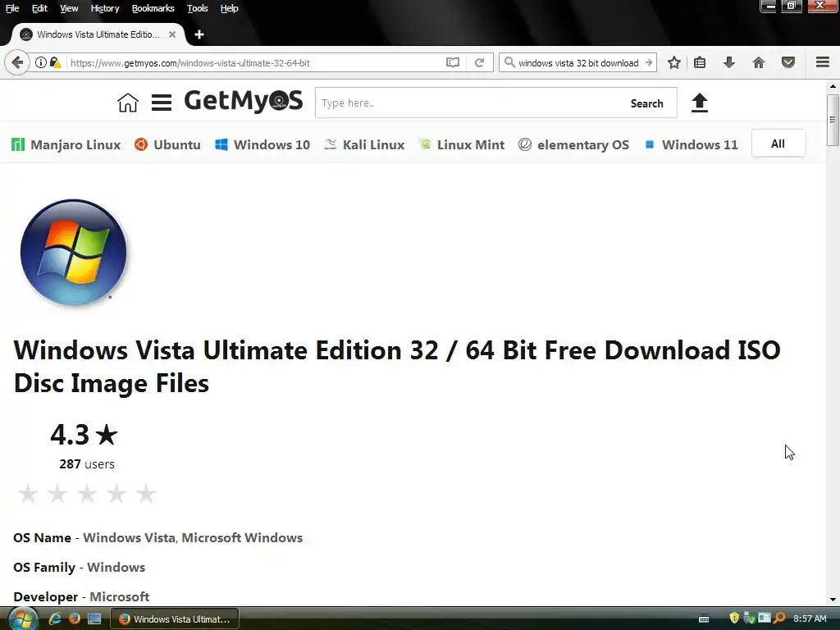
Task: Click the Windows Vista orb logo image
Action: 73,253
